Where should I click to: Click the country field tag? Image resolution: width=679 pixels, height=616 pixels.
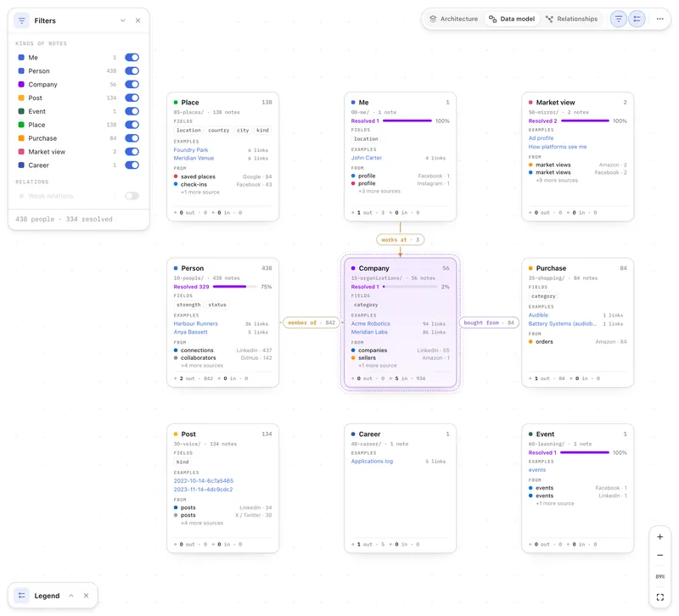click(219, 131)
